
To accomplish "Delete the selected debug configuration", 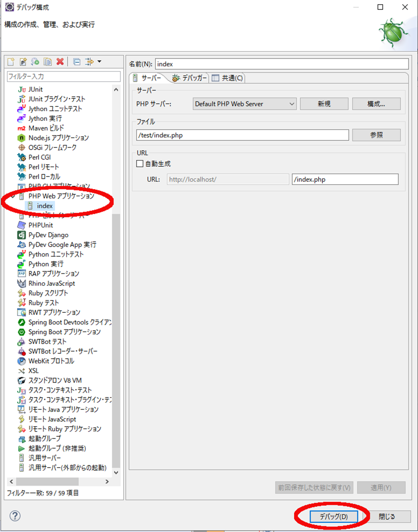I will point(60,62).
